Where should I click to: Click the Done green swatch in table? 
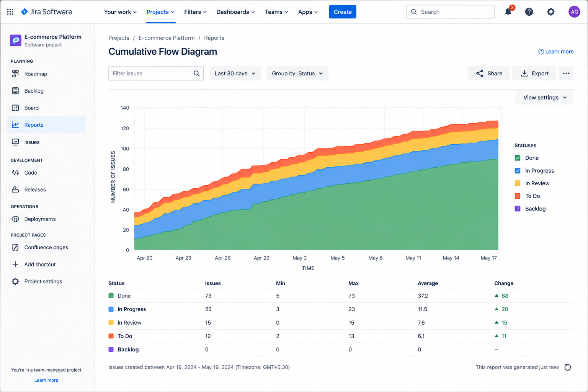click(x=111, y=296)
